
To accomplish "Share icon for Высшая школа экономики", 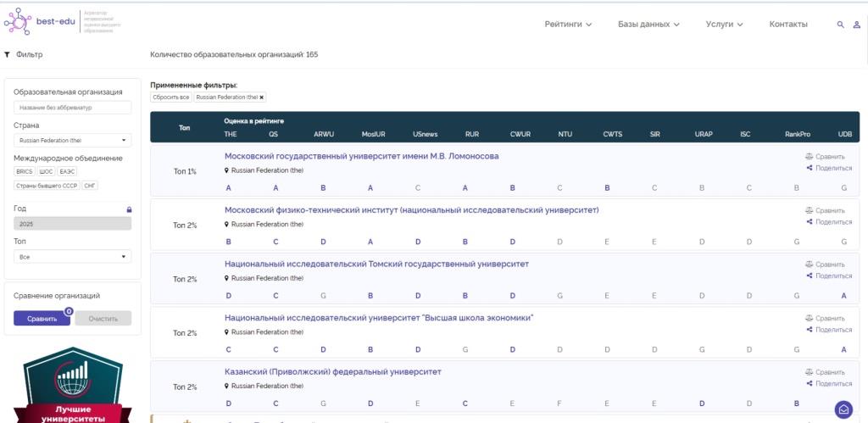I will pyautogui.click(x=810, y=330).
